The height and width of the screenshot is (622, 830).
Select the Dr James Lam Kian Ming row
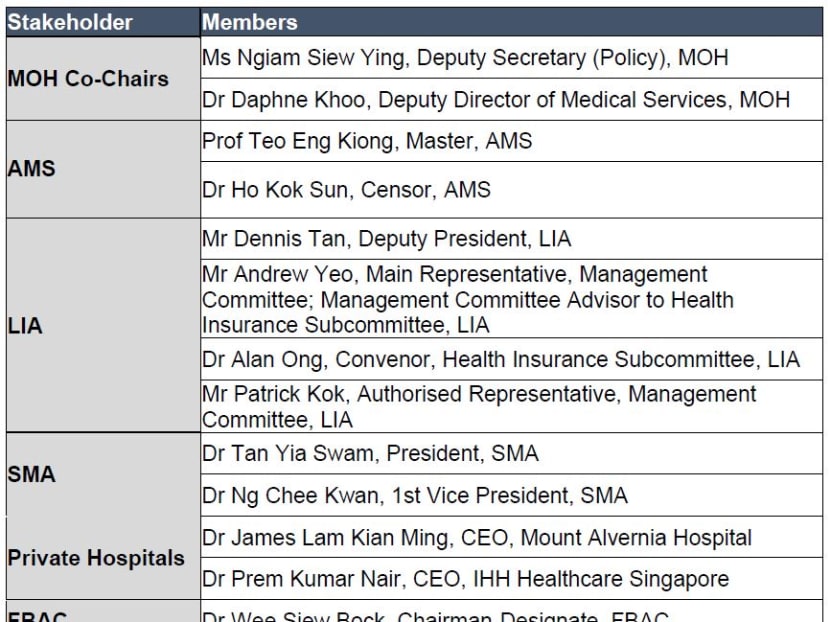click(x=511, y=537)
